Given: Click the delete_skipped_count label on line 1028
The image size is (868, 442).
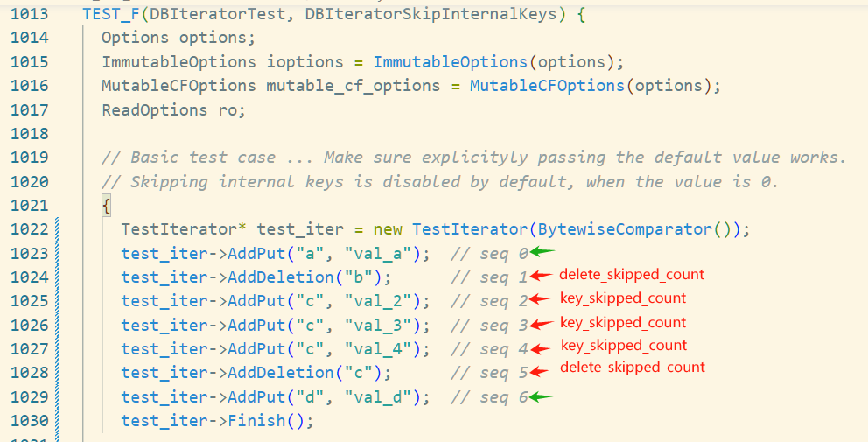Looking at the screenshot, I should 632,368.
